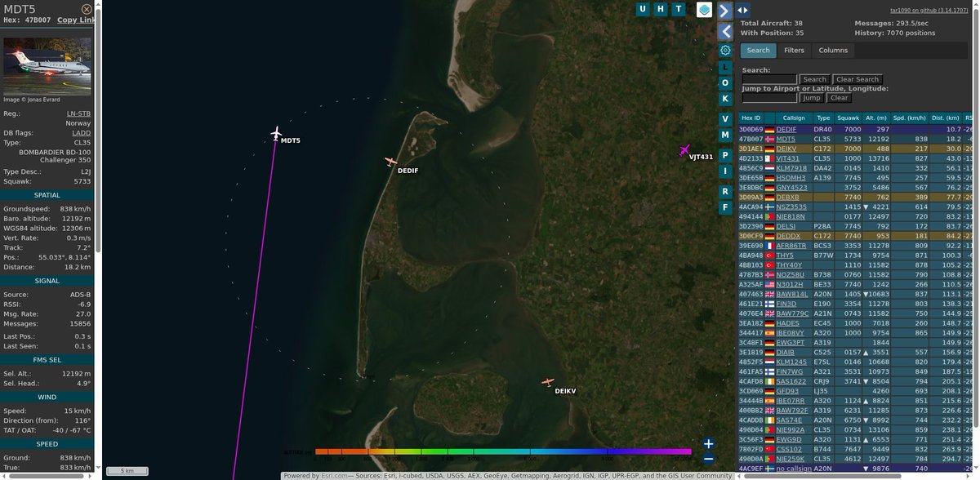Select hex ID 3D1AE1 in table

750,149
